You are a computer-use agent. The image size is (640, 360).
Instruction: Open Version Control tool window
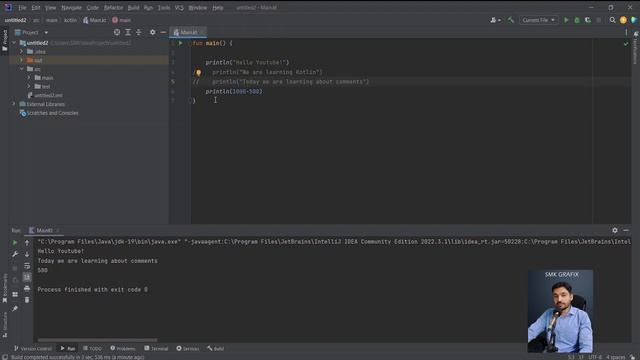coord(33,349)
